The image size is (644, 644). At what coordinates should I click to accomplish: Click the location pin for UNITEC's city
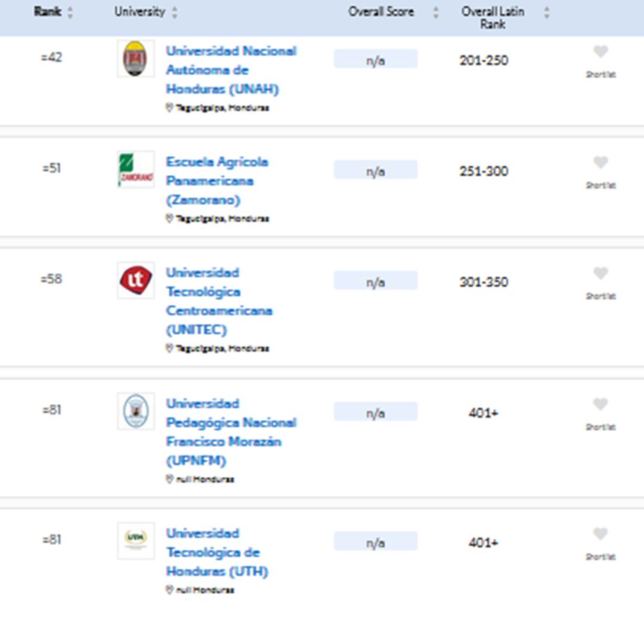point(169,348)
